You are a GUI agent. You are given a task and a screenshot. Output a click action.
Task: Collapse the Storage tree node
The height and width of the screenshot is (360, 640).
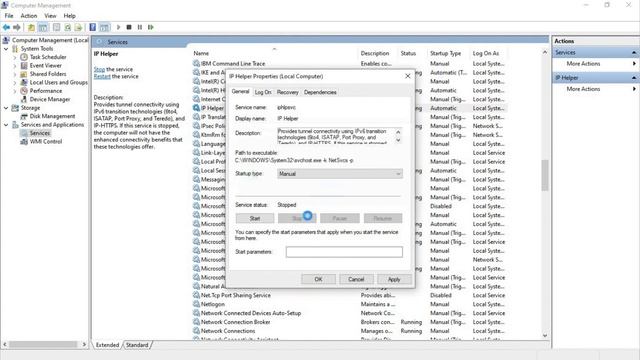[6, 108]
